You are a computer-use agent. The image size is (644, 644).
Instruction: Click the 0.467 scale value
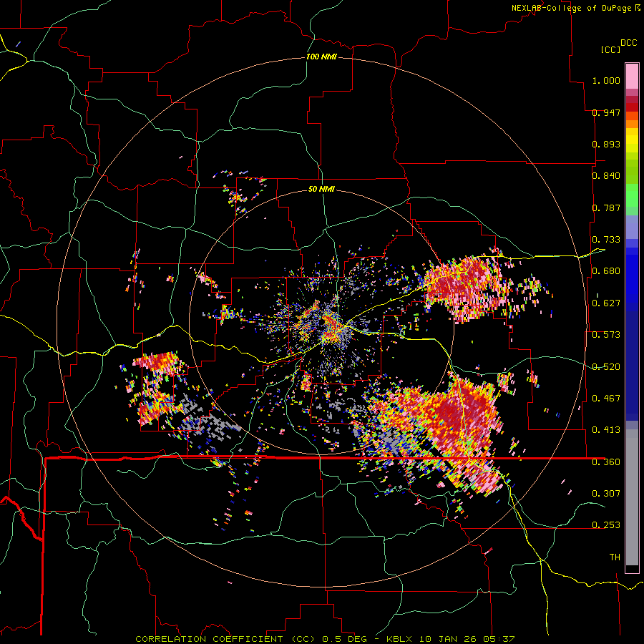[x=606, y=398]
